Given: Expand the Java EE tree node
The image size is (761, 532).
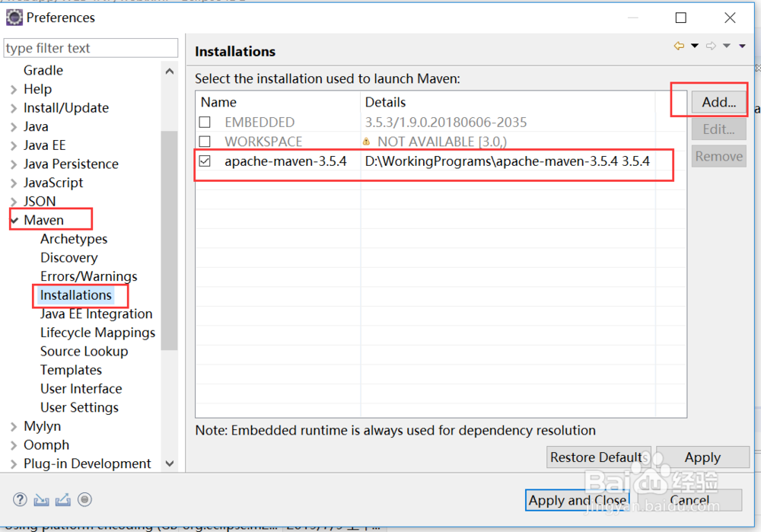Looking at the screenshot, I should pos(14,145).
